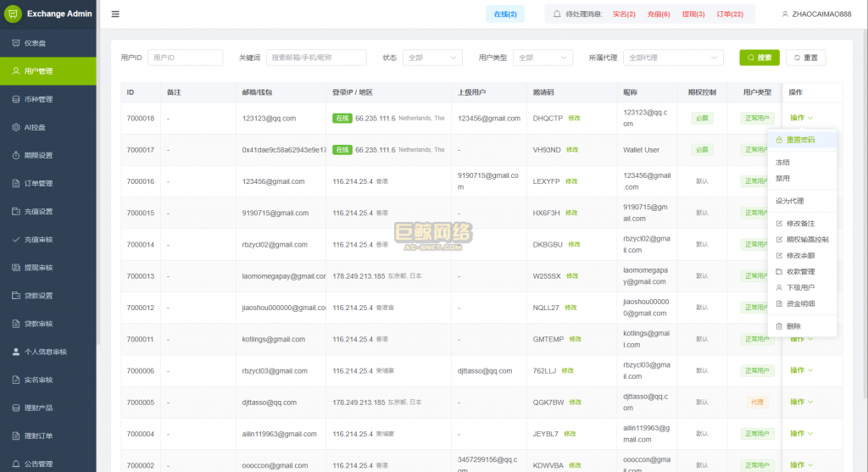868x472 pixels.
Task: Click the magnifier icon in 搜索 button
Action: coord(751,58)
